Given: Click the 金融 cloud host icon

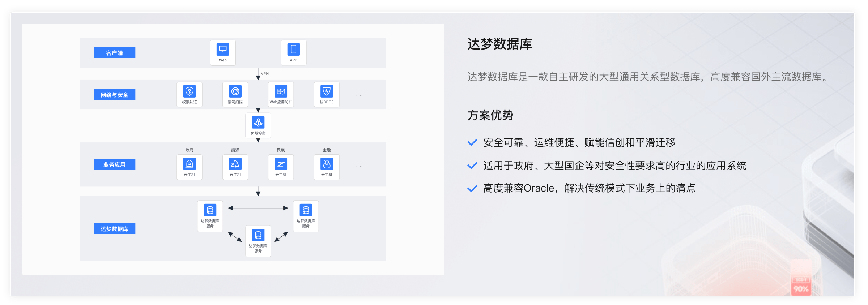Looking at the screenshot, I should tap(327, 164).
